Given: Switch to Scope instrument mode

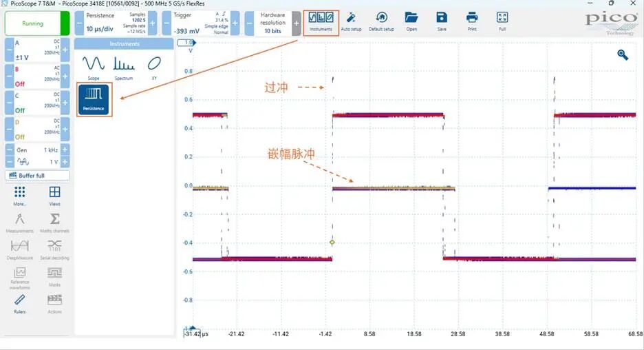Looking at the screenshot, I should [x=94, y=68].
